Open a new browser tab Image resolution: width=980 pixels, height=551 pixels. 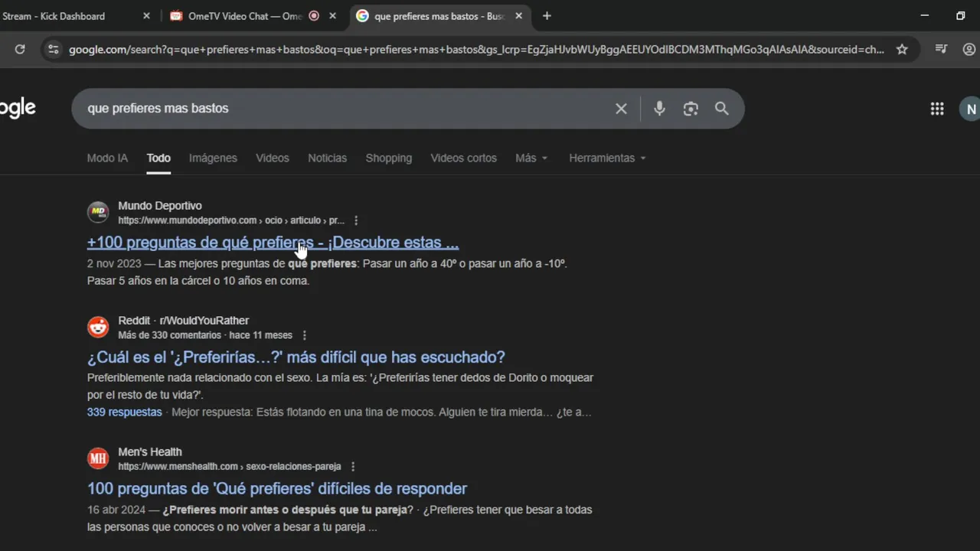[x=547, y=16]
